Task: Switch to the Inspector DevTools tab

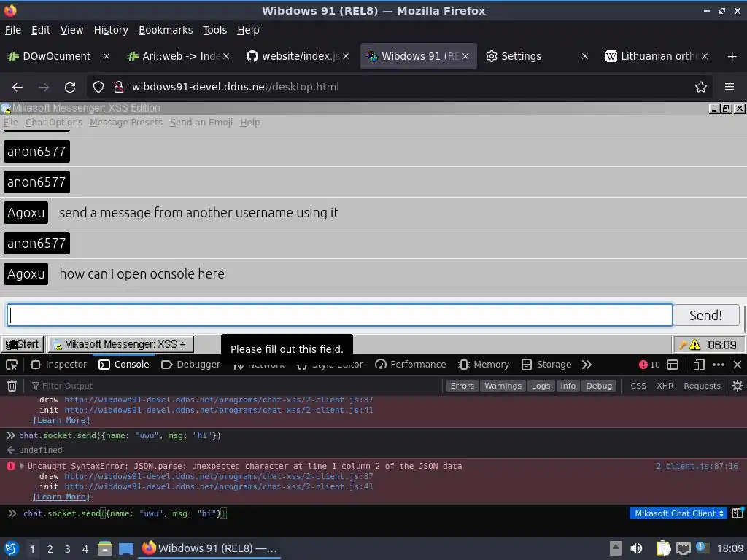Action: coord(58,365)
